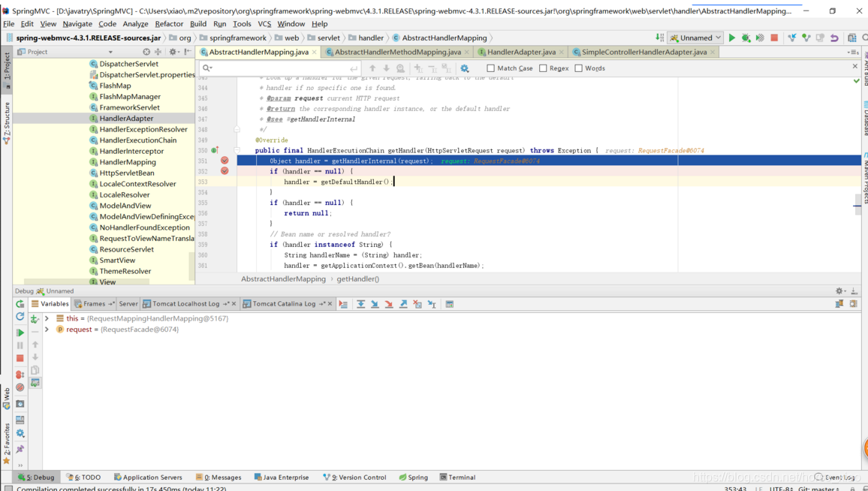Open Application Servers tool window
This screenshot has width=868, height=491.
148,477
